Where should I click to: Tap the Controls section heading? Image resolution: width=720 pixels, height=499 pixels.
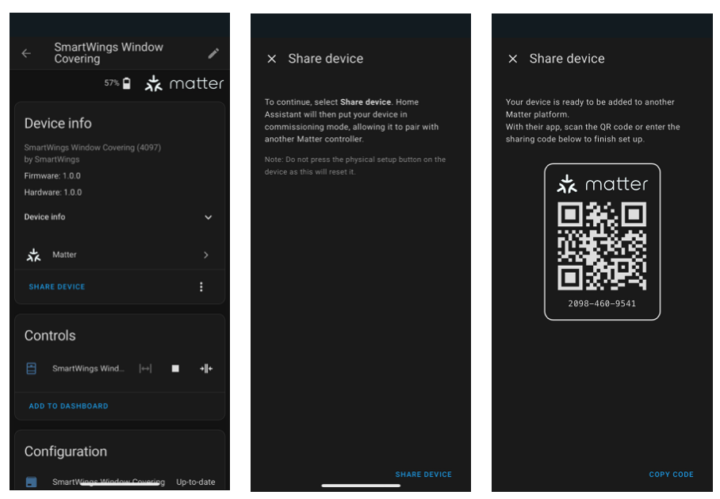[x=50, y=336]
